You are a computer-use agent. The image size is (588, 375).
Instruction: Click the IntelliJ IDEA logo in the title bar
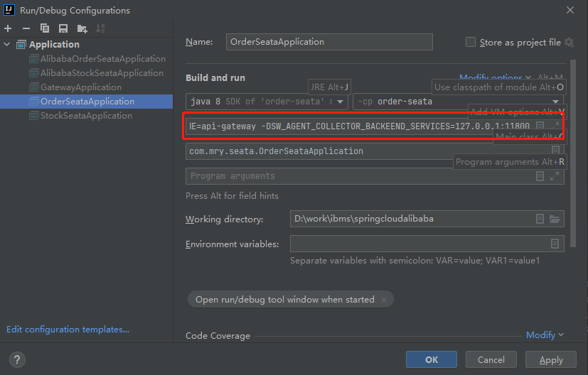point(9,10)
